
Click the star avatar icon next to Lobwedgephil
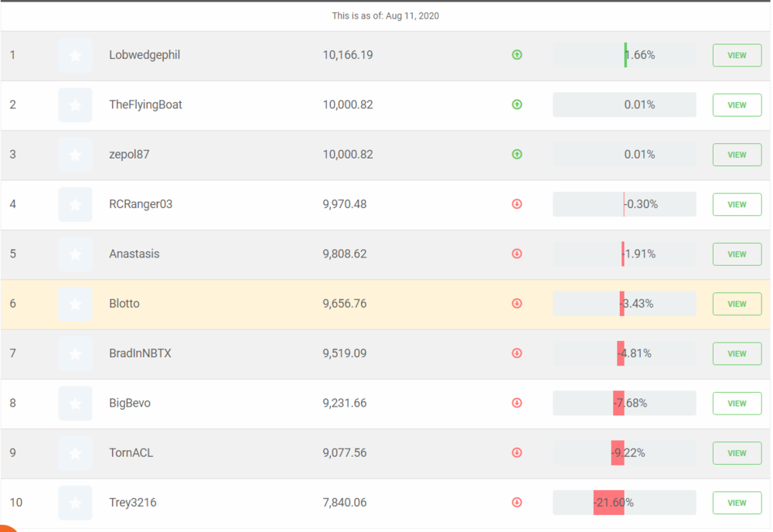(x=75, y=56)
